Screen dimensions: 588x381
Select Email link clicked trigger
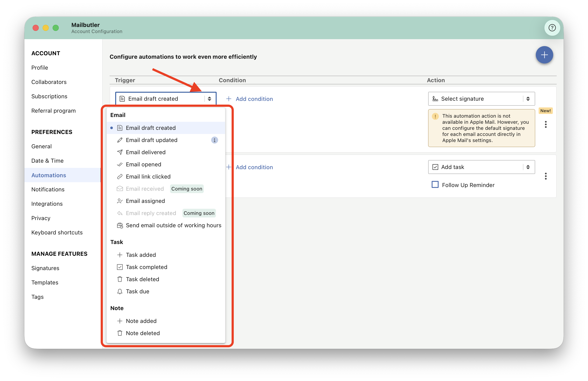click(x=166, y=177)
